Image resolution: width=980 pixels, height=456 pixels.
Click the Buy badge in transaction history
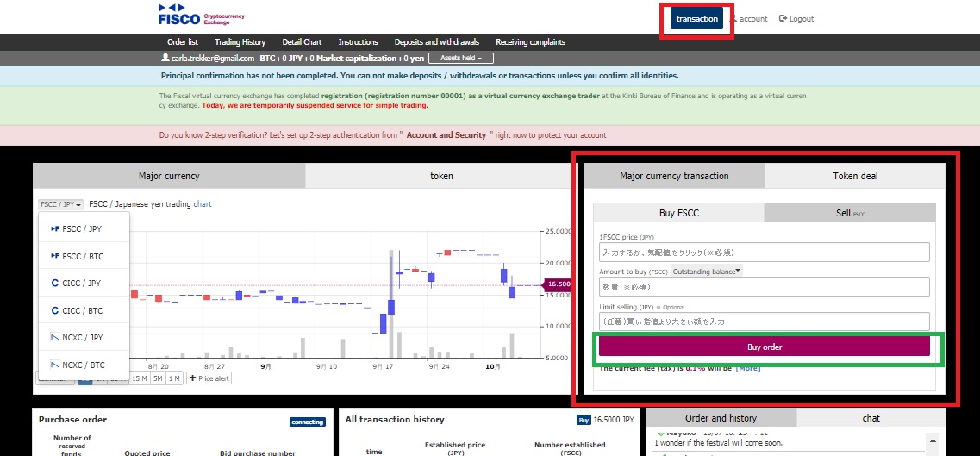click(x=584, y=421)
